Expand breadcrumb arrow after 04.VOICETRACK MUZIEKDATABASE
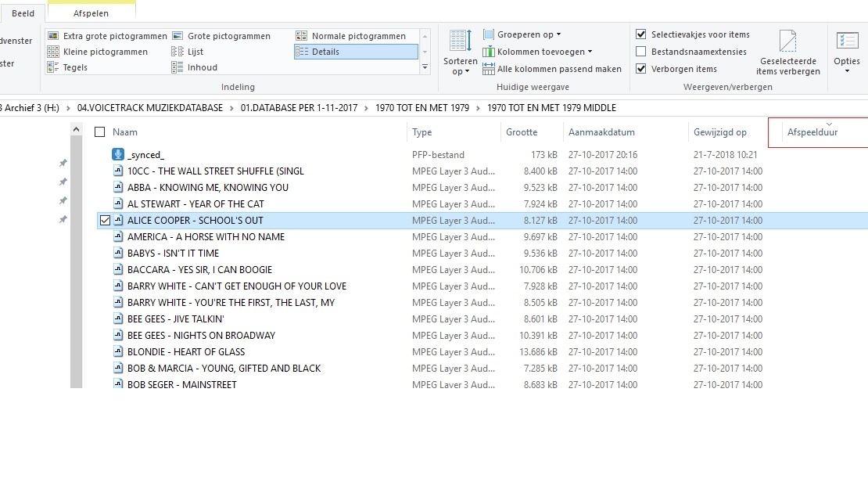The width and height of the screenshot is (868, 493). coord(232,108)
